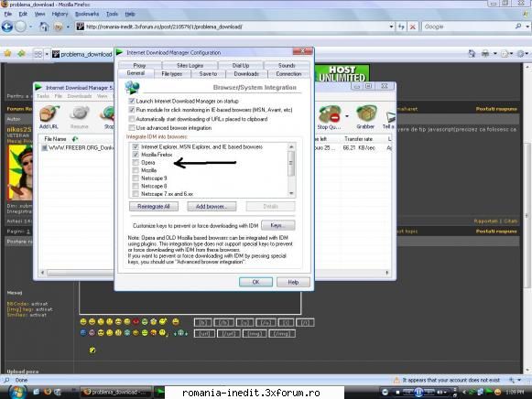
Task: Switch to Connection tab
Action: tap(288, 74)
